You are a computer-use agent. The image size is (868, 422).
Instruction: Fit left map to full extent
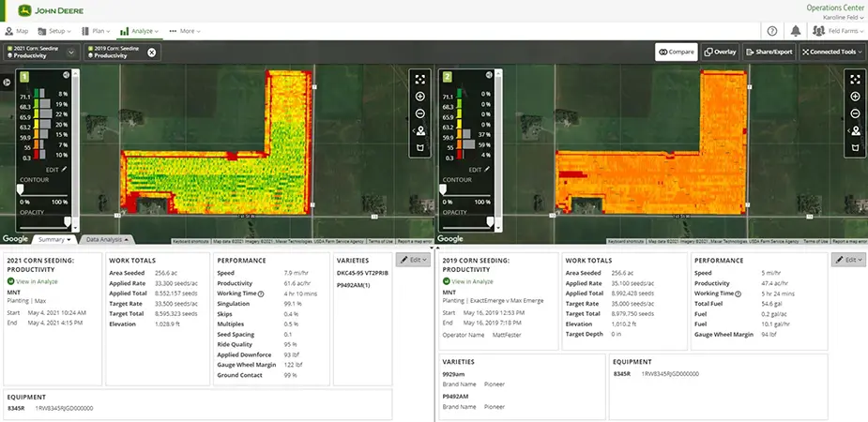click(419, 80)
